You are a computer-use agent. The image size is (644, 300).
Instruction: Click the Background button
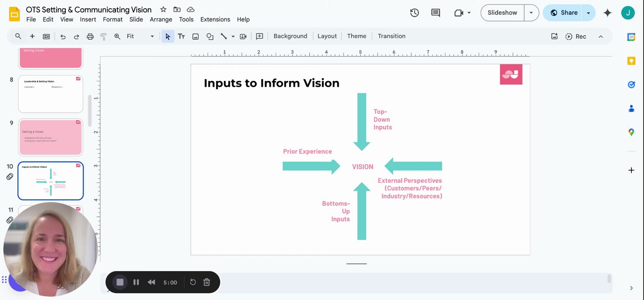pyautogui.click(x=290, y=36)
